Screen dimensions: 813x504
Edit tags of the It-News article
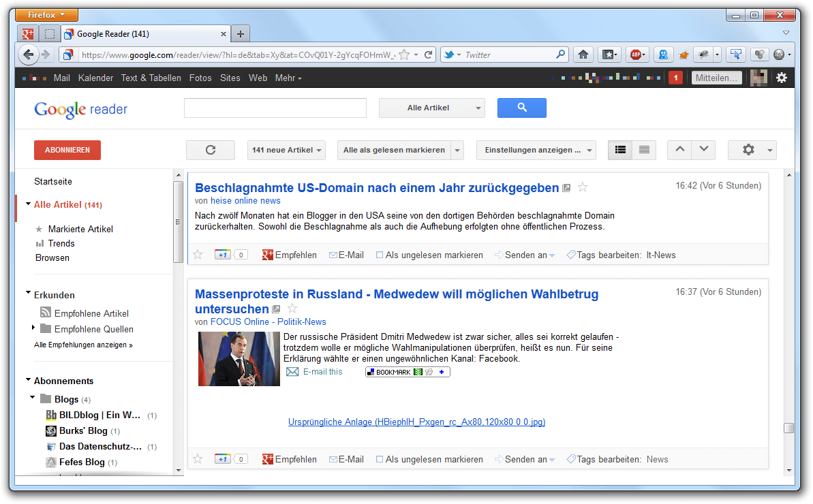(604, 255)
